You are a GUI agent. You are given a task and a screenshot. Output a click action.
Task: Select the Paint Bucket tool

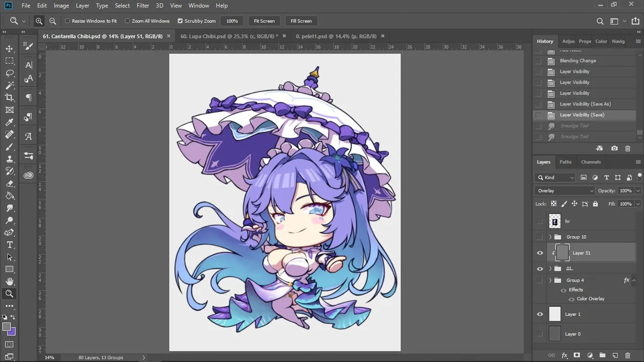click(x=10, y=196)
